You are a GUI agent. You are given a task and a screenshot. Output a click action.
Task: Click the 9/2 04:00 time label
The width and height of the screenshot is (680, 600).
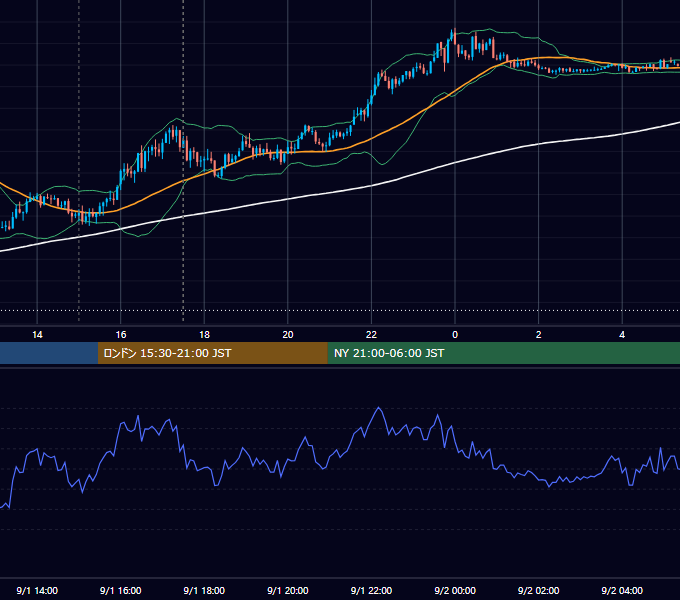(x=622, y=590)
